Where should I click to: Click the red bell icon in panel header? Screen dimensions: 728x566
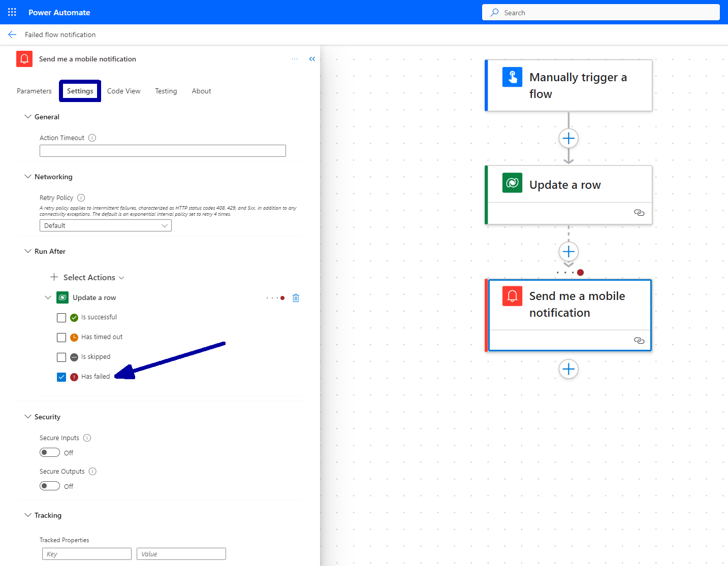point(24,59)
